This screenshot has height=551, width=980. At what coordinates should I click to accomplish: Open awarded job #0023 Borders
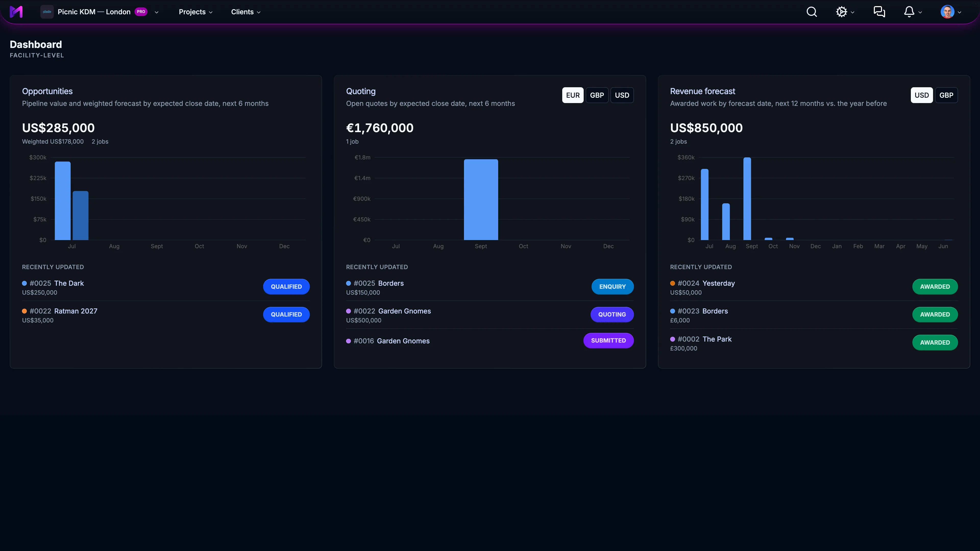[x=703, y=311]
